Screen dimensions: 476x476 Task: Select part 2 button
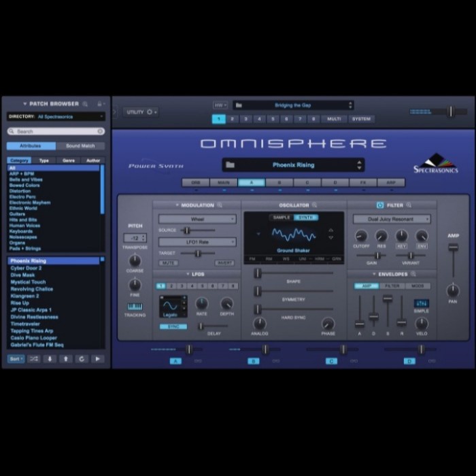click(233, 119)
